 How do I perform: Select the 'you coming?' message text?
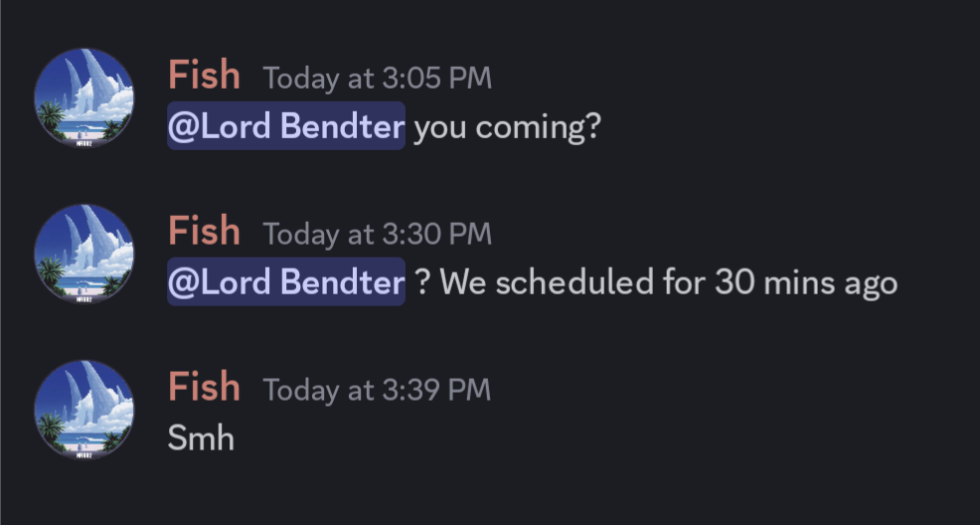coord(508,127)
